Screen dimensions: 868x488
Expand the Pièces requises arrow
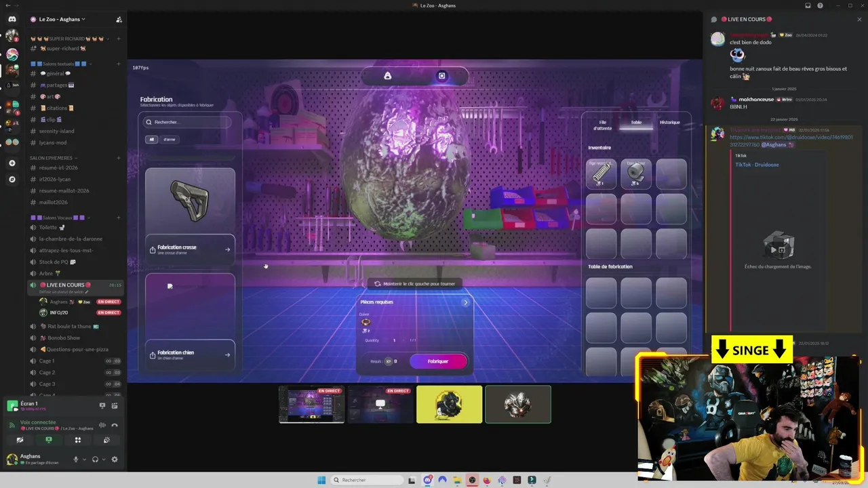pos(465,302)
